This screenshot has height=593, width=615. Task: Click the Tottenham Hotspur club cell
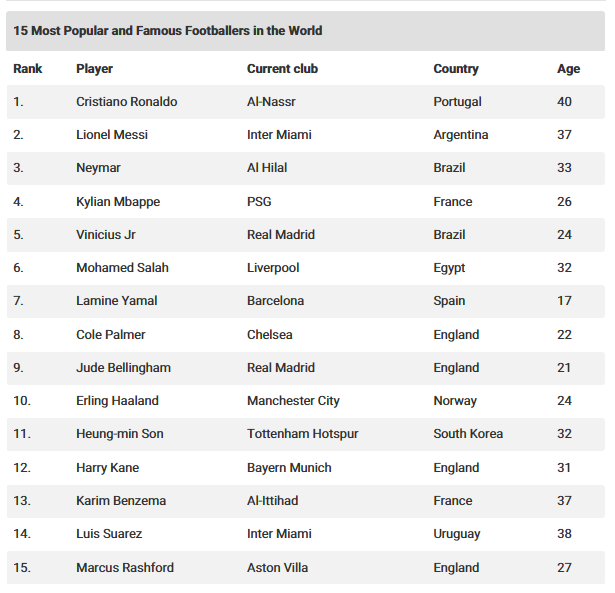pyautogui.click(x=303, y=434)
